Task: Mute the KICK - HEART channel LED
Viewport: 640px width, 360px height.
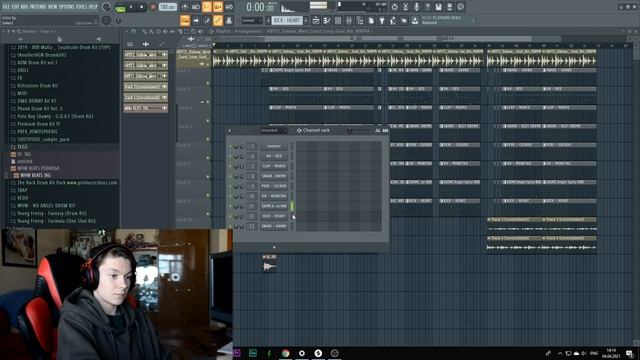Action: point(230,216)
